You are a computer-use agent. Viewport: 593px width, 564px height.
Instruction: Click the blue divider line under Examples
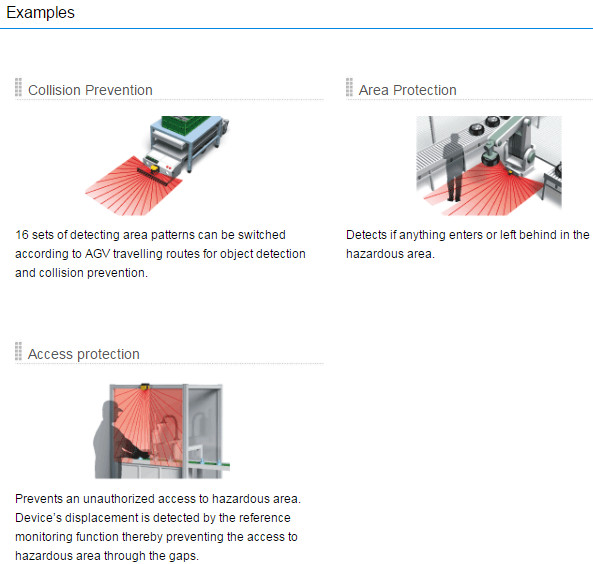[x=296, y=28]
